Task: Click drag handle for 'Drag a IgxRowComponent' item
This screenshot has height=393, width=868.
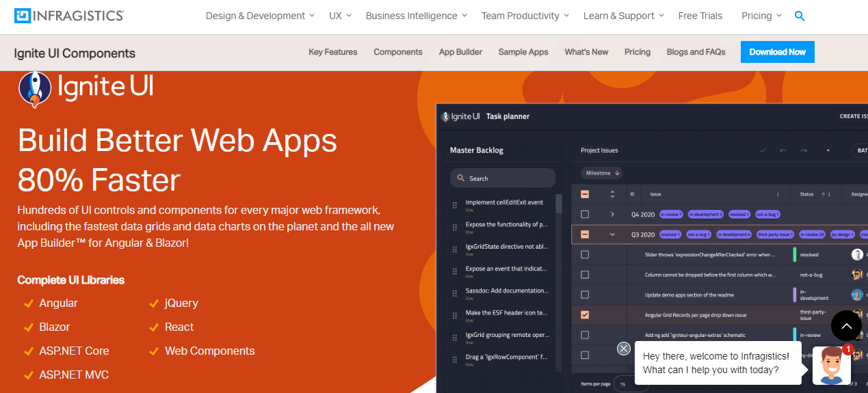Action: (x=455, y=360)
